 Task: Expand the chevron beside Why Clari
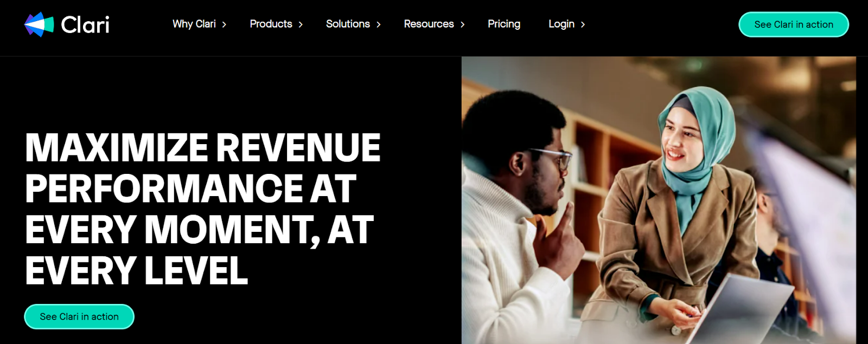224,24
